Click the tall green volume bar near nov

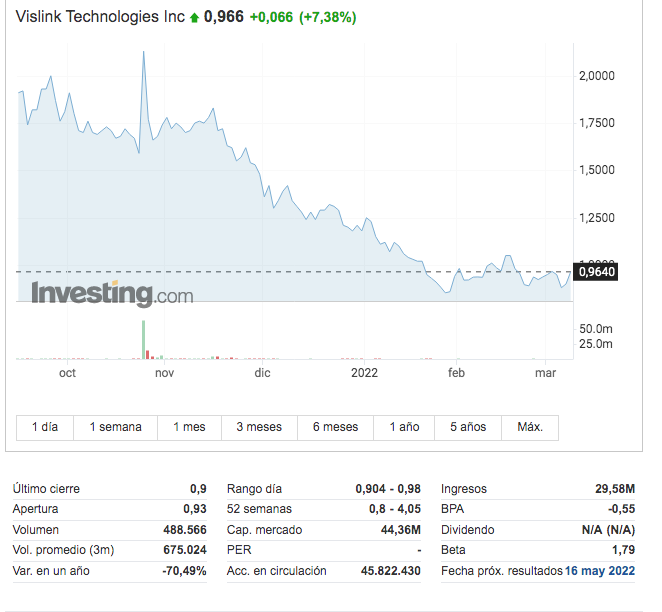[144, 340]
